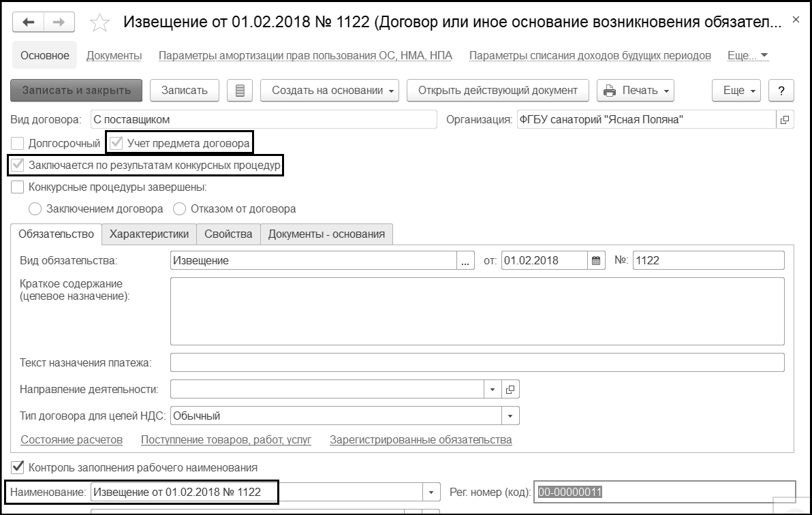Toggle the Долгосрочный checkbox
The image size is (812, 515).
click(18, 144)
